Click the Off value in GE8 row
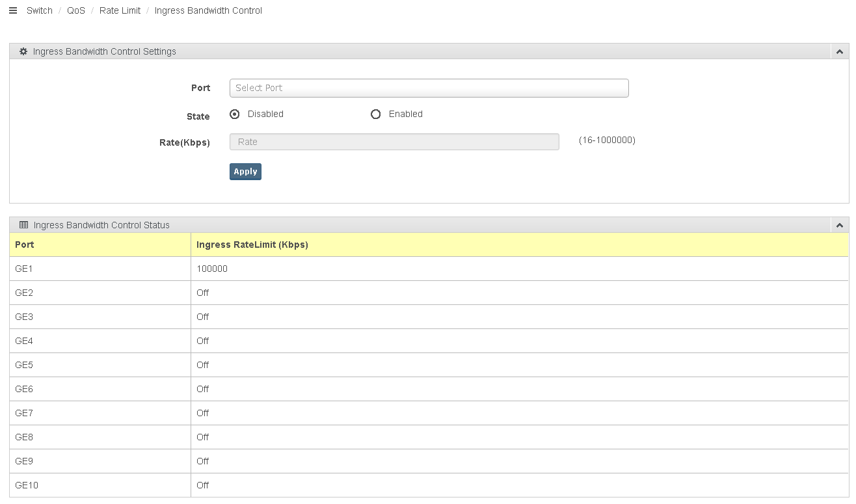856x504 pixels. tap(202, 437)
